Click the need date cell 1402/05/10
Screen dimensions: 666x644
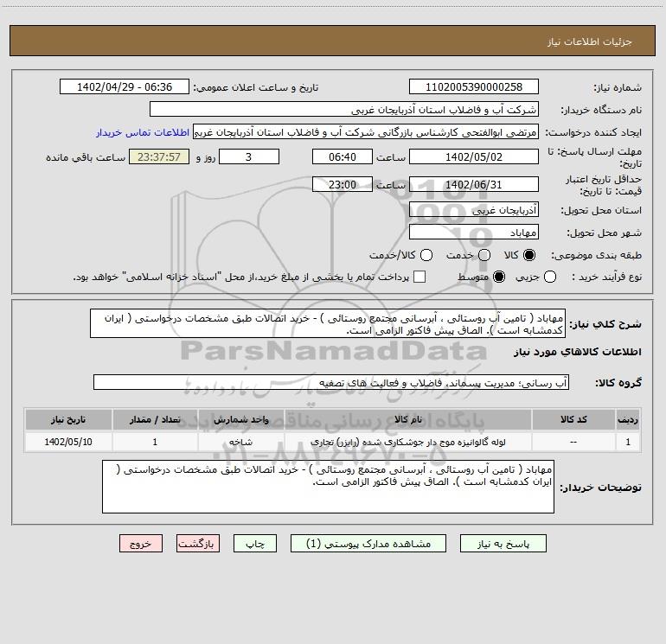coord(68,442)
